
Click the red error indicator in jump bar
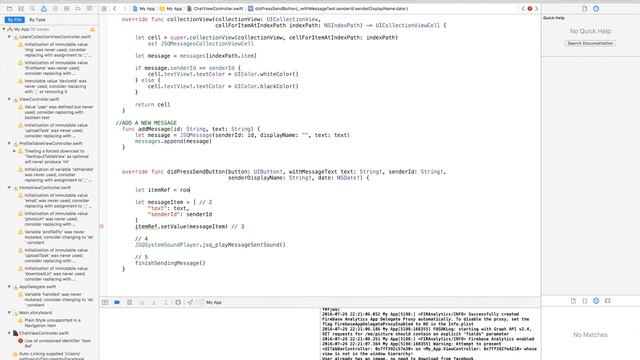(530, 9)
